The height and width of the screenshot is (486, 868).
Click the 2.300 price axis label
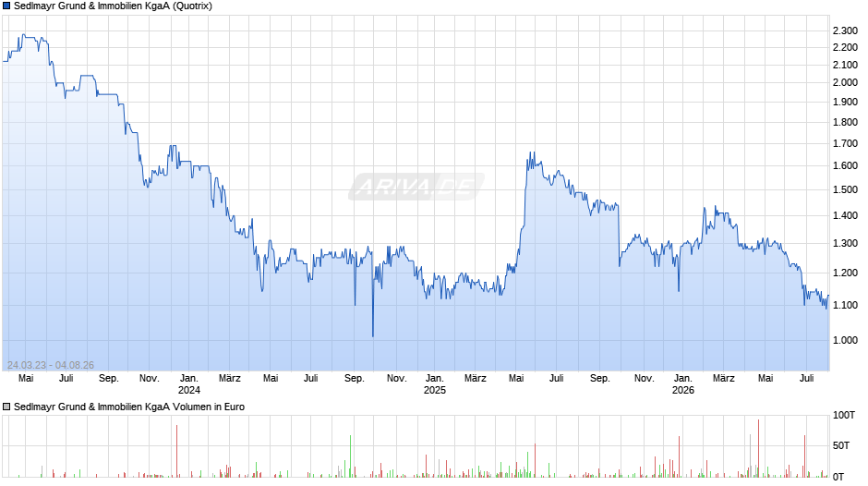pyautogui.click(x=845, y=30)
